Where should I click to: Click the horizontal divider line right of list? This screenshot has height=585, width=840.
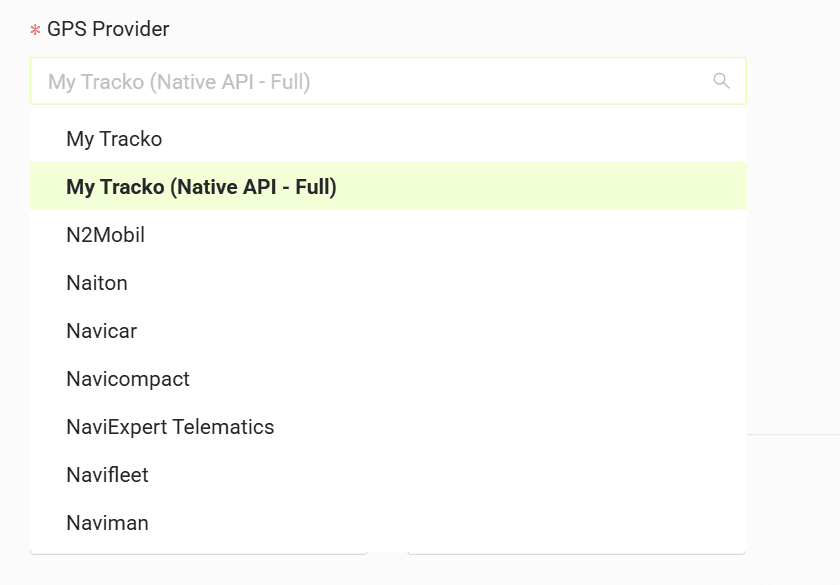(x=793, y=434)
